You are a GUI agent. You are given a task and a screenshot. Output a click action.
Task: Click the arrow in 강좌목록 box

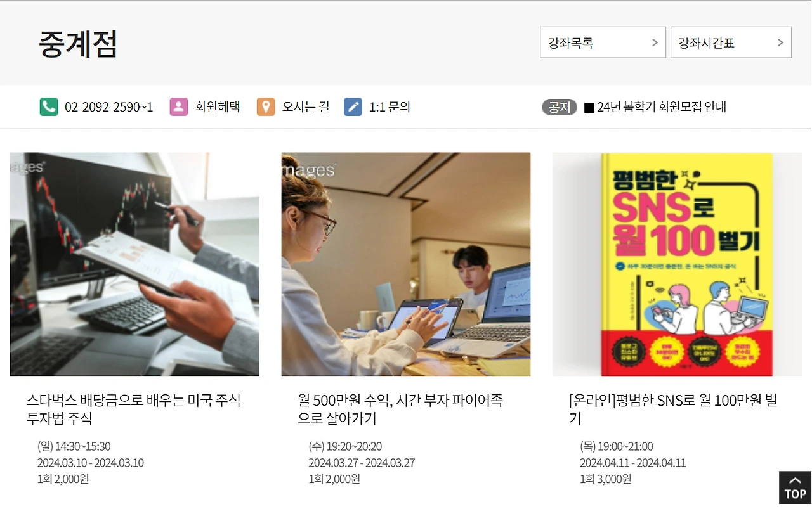coord(655,42)
